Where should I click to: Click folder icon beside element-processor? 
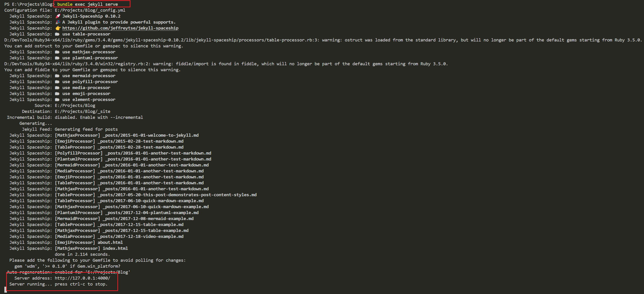pyautogui.click(x=57, y=100)
